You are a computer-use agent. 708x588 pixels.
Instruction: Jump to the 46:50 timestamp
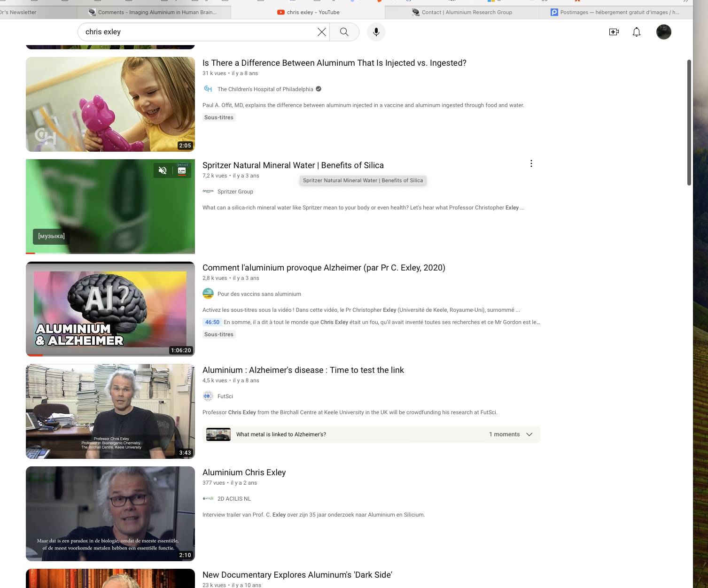212,322
